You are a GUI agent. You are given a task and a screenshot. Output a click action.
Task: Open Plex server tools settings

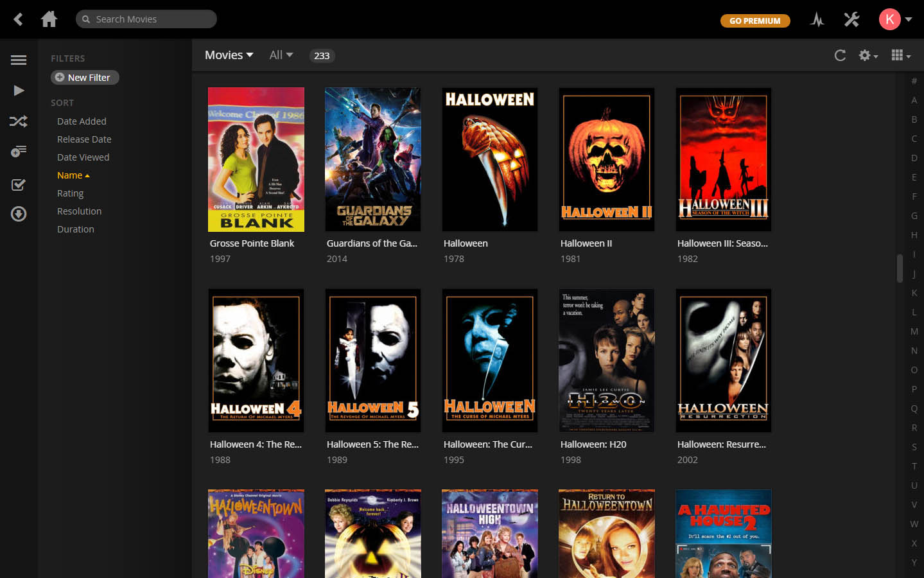tap(851, 19)
